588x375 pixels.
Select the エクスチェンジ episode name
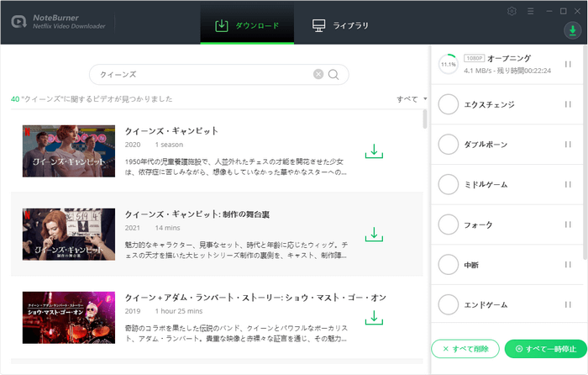click(490, 104)
